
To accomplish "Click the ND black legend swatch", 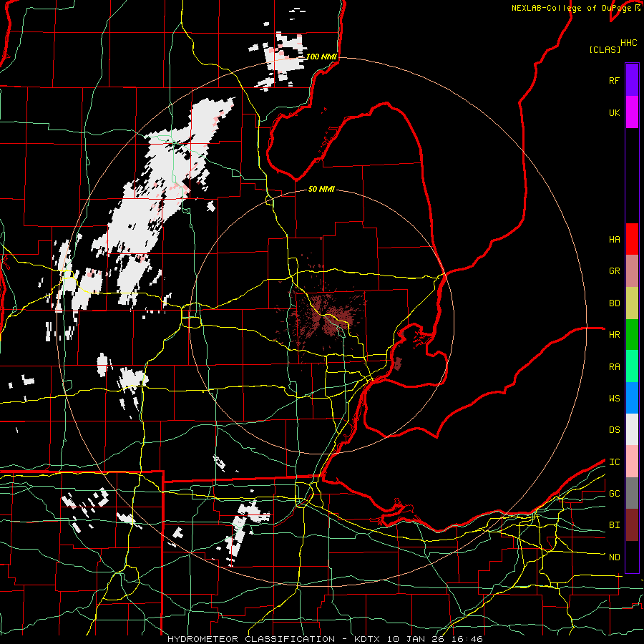I will pos(632,557).
